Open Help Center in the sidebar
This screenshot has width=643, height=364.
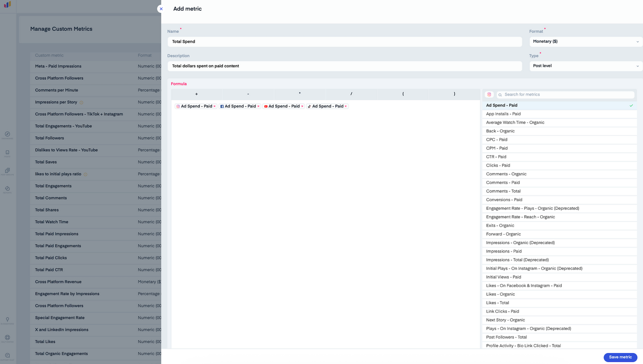pyautogui.click(x=7, y=338)
